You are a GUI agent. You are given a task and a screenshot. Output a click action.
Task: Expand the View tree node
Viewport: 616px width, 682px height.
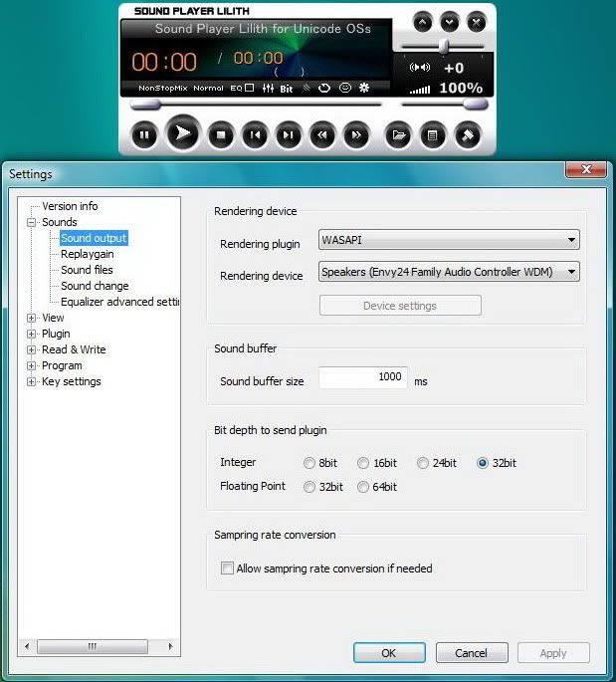31,318
